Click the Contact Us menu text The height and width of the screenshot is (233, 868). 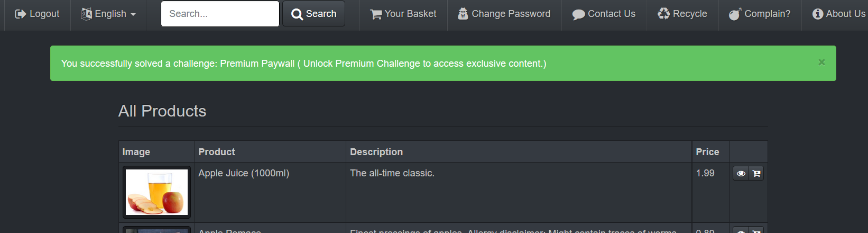pyautogui.click(x=612, y=14)
